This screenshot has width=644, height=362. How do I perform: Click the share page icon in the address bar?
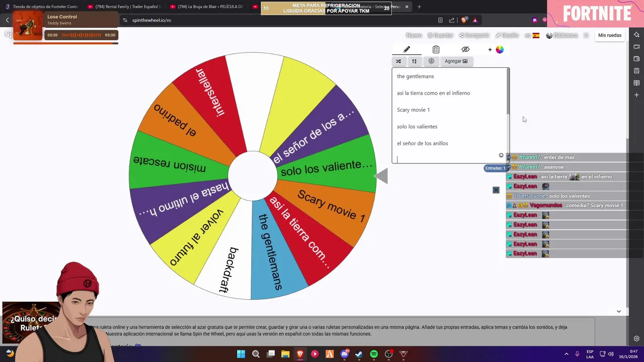452,20
